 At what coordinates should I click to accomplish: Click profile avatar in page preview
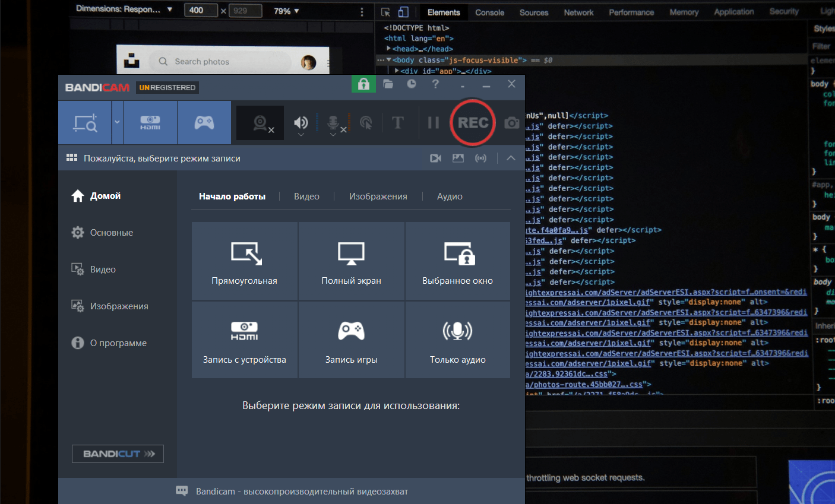pos(308,62)
